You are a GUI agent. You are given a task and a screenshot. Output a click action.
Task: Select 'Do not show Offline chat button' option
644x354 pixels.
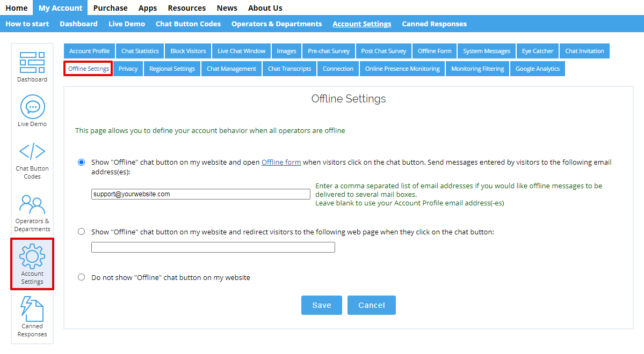coord(81,277)
